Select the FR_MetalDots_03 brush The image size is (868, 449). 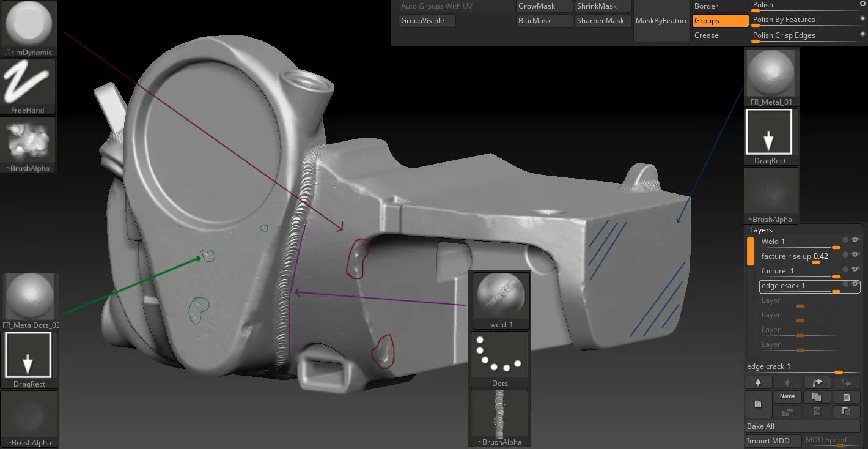click(30, 302)
